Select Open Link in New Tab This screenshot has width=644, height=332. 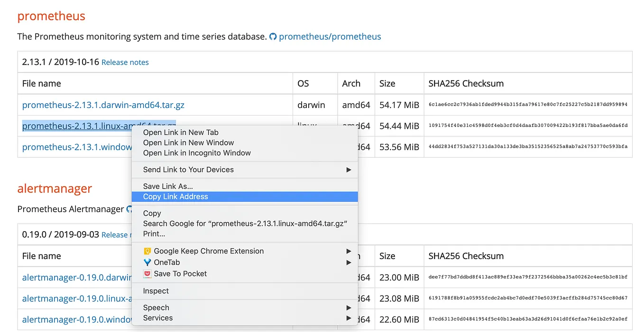coord(181,133)
